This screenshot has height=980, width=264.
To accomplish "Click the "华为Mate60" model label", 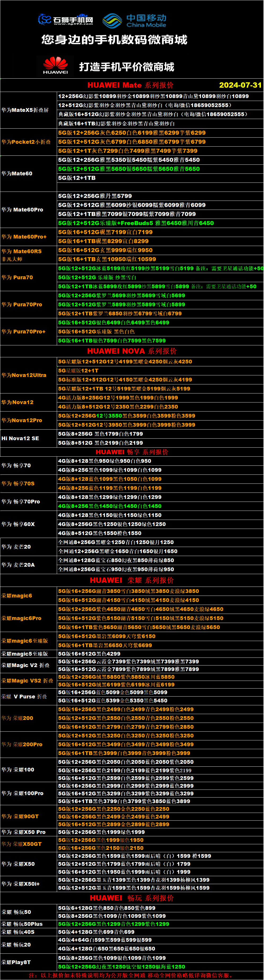I will pyautogui.click(x=17, y=173).
